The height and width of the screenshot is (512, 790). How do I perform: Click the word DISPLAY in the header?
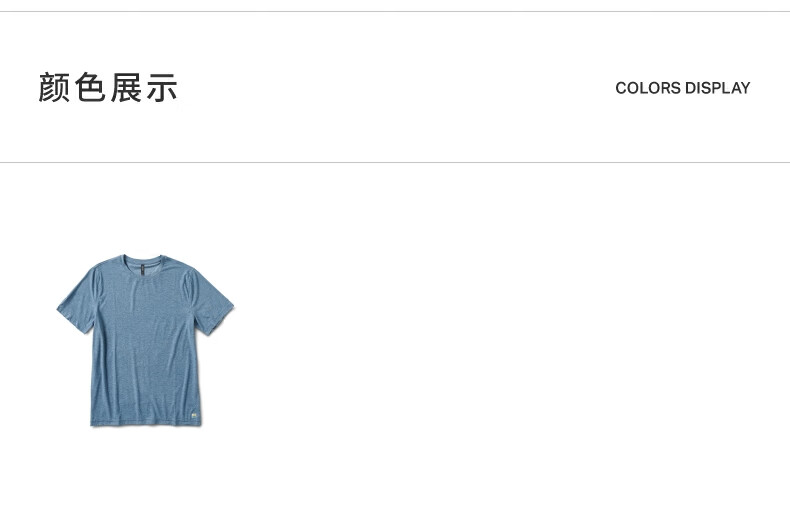718,88
